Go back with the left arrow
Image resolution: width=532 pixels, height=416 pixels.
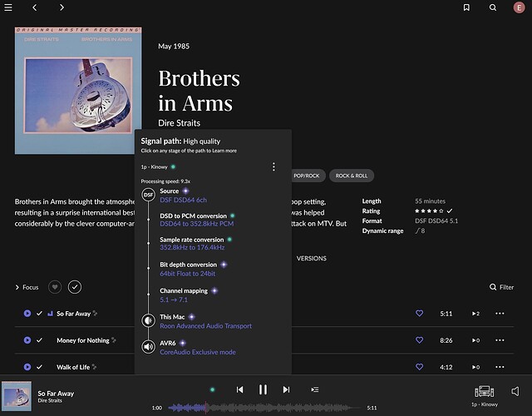35,7
